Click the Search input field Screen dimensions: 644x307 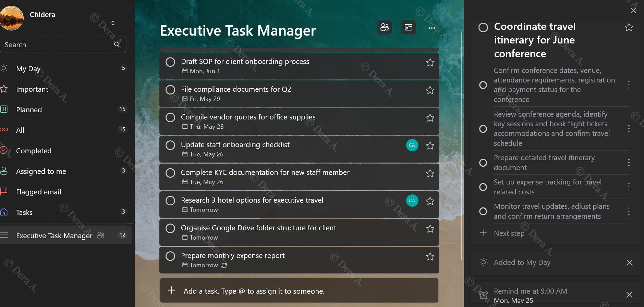(x=63, y=44)
